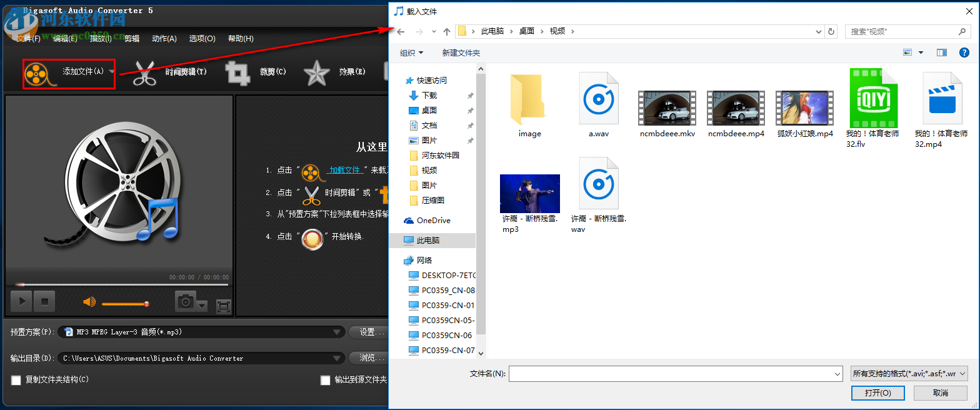Click the 加载文件 link
The width and height of the screenshot is (980, 410).
[x=345, y=170]
